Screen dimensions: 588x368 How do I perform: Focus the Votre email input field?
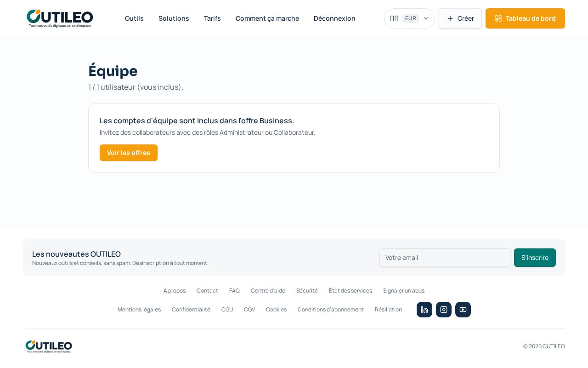point(445,258)
